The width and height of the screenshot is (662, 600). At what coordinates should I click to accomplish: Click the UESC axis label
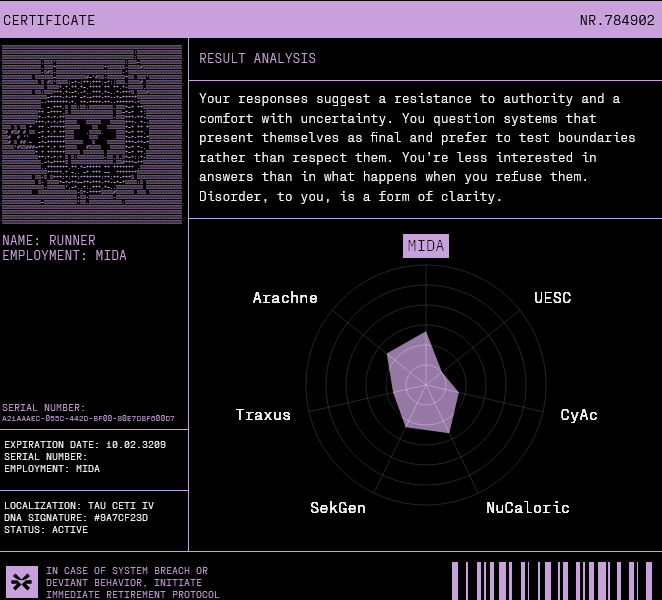[552, 298]
